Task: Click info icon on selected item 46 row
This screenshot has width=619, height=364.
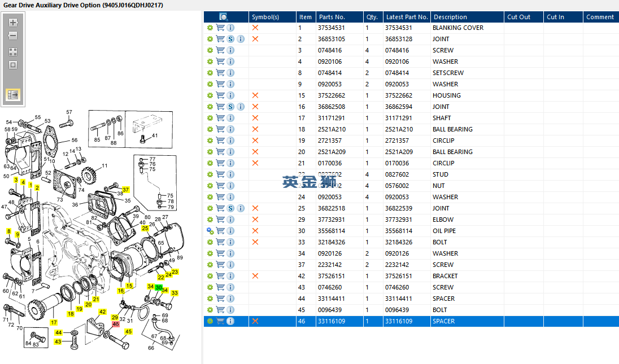Action: point(230,322)
